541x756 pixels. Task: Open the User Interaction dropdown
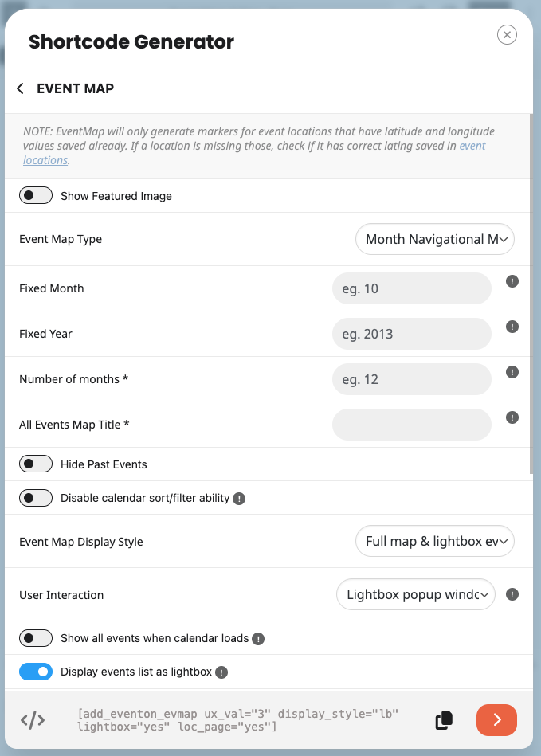pos(416,594)
